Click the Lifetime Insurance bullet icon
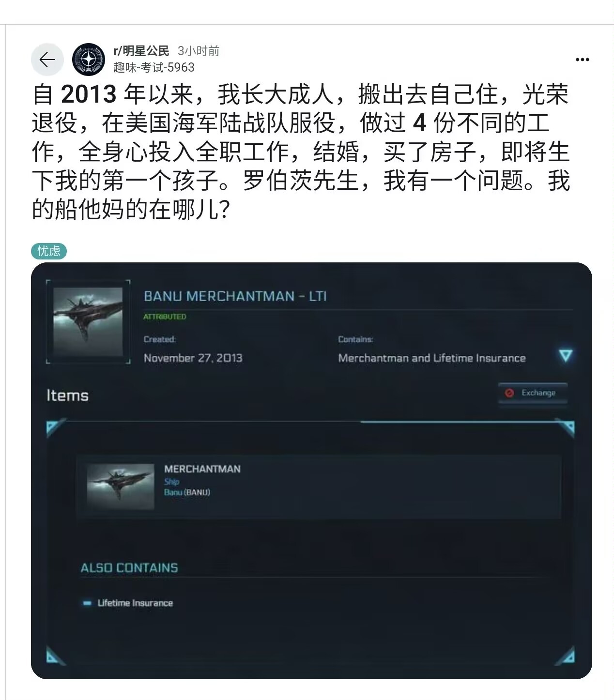614x700 pixels. tap(87, 603)
